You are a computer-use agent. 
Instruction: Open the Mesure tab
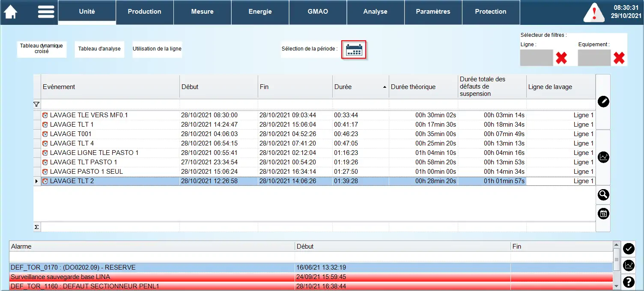203,12
